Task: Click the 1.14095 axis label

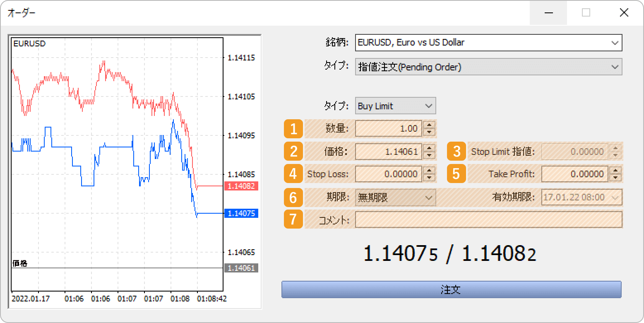Action: 241,135
